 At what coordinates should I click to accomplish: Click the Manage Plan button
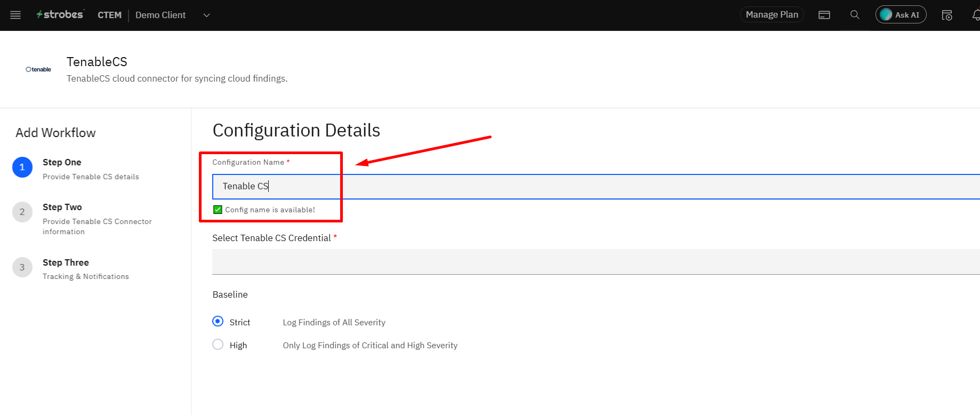click(x=772, y=15)
